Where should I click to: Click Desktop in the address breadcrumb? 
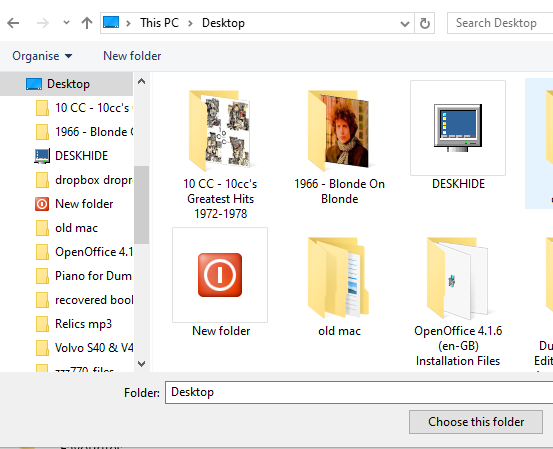point(223,23)
